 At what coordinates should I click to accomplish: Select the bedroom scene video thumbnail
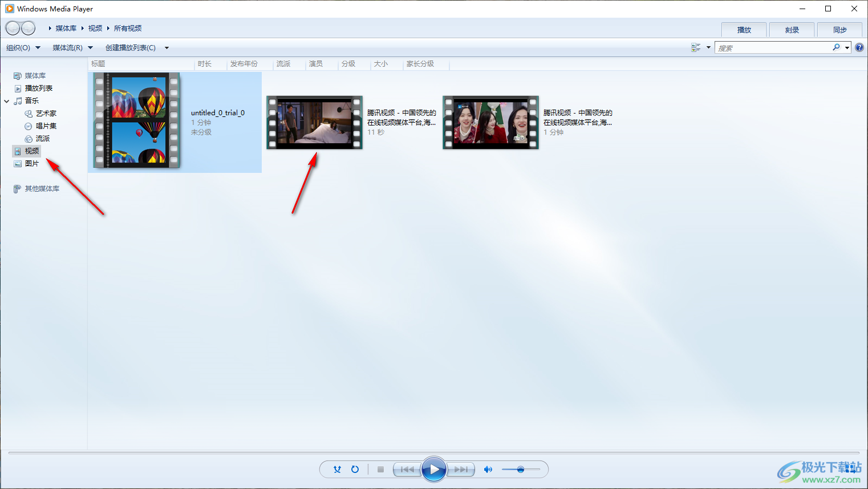314,123
